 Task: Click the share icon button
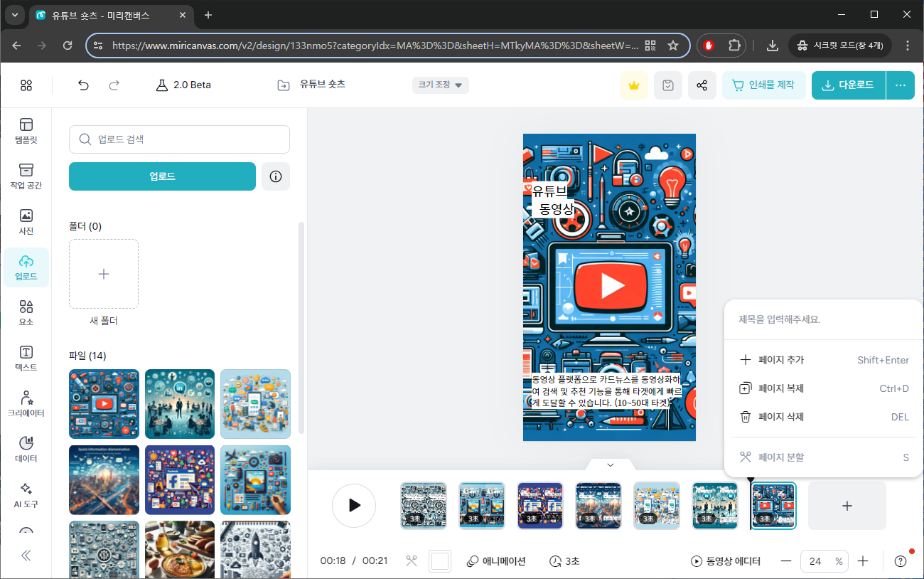702,85
